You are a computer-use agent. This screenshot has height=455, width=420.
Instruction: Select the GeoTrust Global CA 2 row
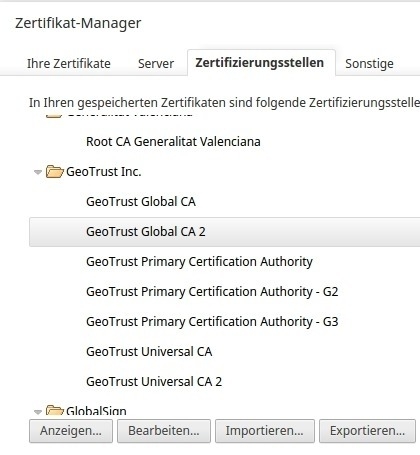(225, 232)
